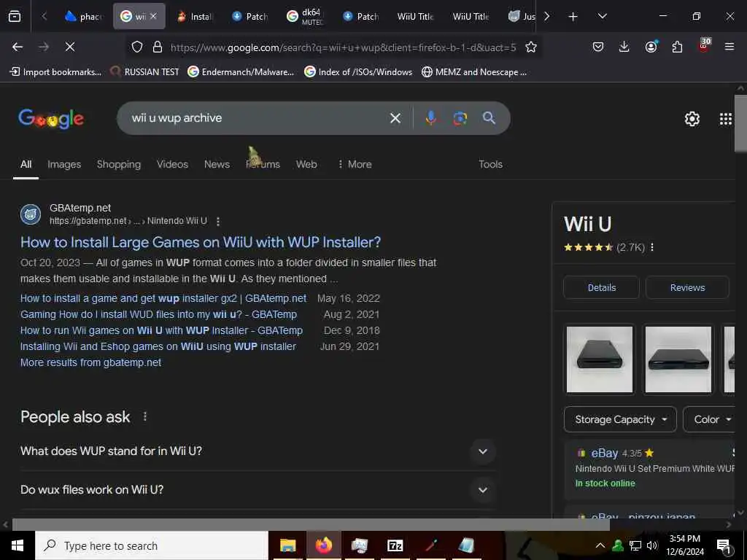747x560 pixels.
Task: Search by image with Google Lens
Action: (x=460, y=118)
